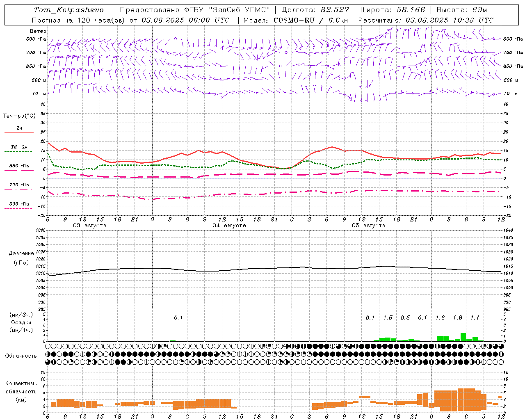This screenshot has width=525, height=420.
Task: Click the 700 гПа temperature legend label
Action: click(x=19, y=185)
